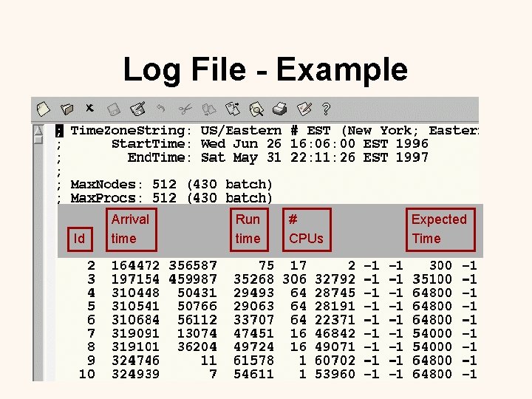Open a file with the folder icon

point(66,109)
